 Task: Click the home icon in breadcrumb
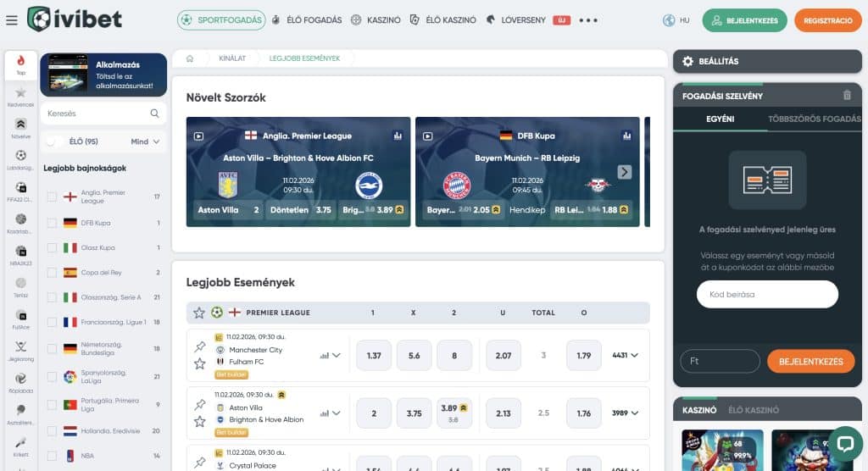click(x=190, y=58)
